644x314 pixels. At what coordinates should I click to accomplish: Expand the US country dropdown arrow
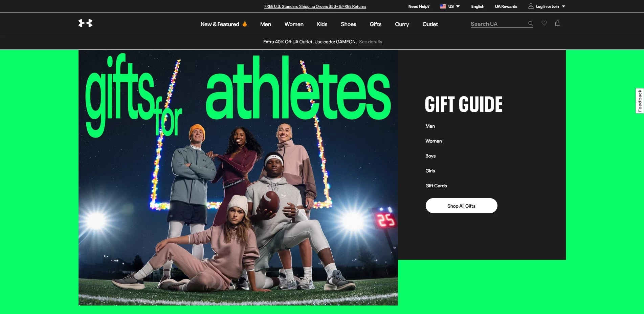(x=458, y=6)
